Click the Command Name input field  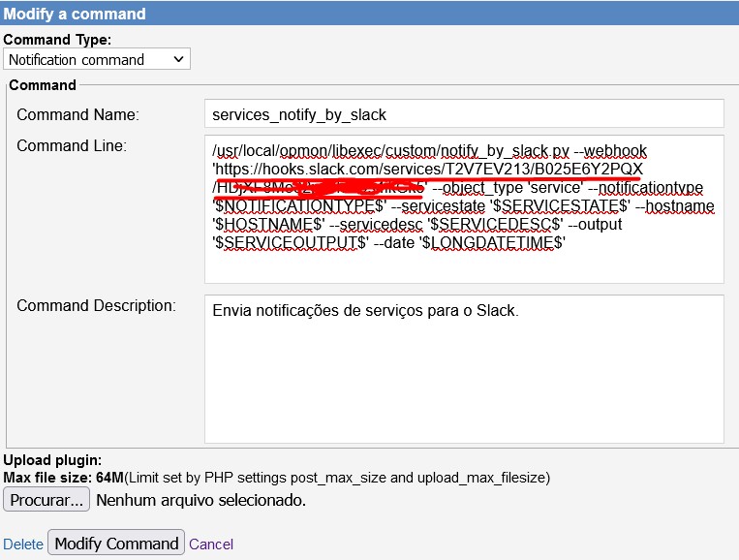pyautogui.click(x=464, y=114)
